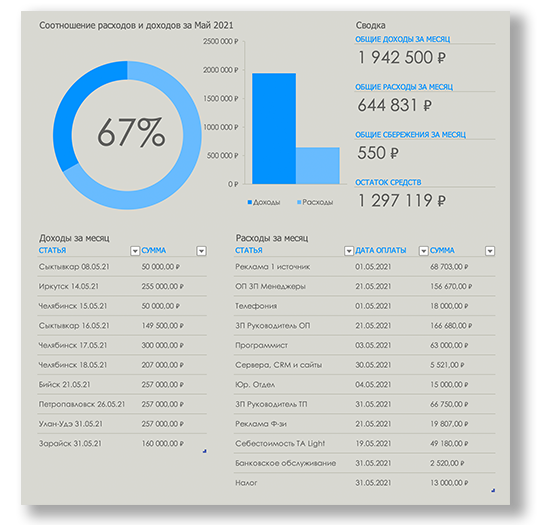Viewport: 542px width, 525px height.
Task: Click the dark blue income bar
Action: 274,128
